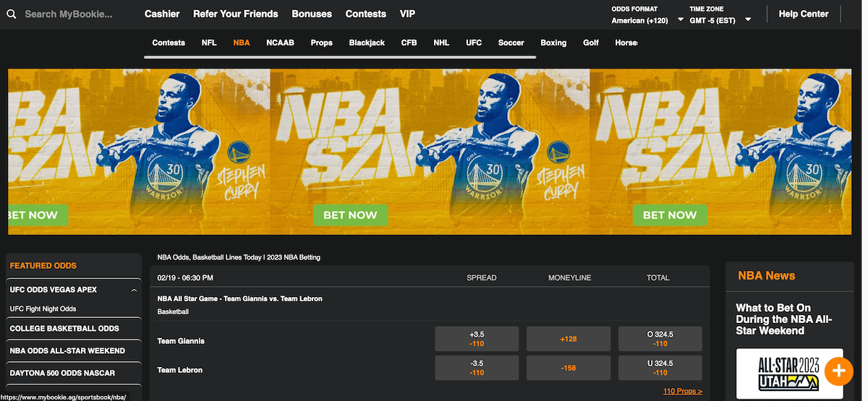Viewport: 868px width, 401px height.
Task: Bet Team Lebron spread -3.5
Action: point(477,368)
